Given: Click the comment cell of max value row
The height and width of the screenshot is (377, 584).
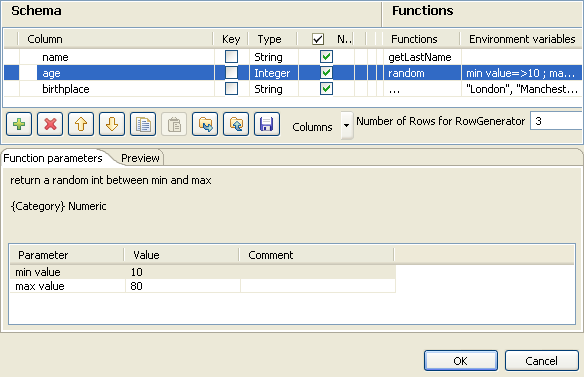Looking at the screenshot, I should (x=318, y=286).
